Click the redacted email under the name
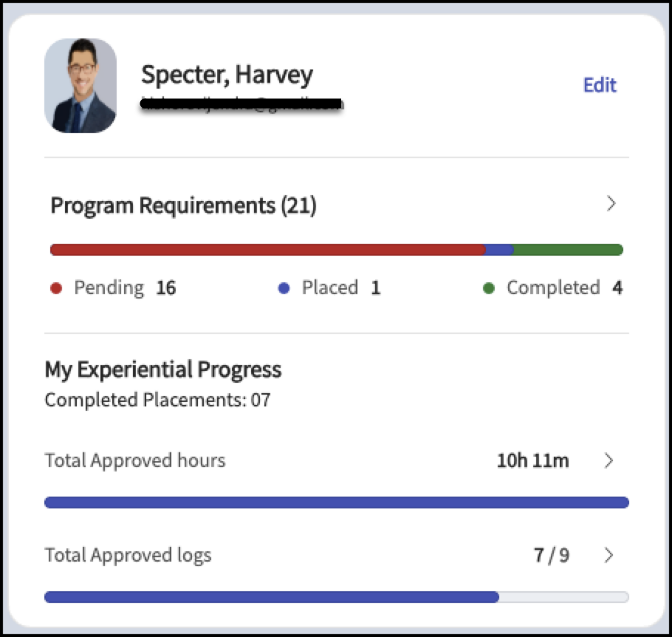Screen dimensions: 672x637 coord(242,103)
